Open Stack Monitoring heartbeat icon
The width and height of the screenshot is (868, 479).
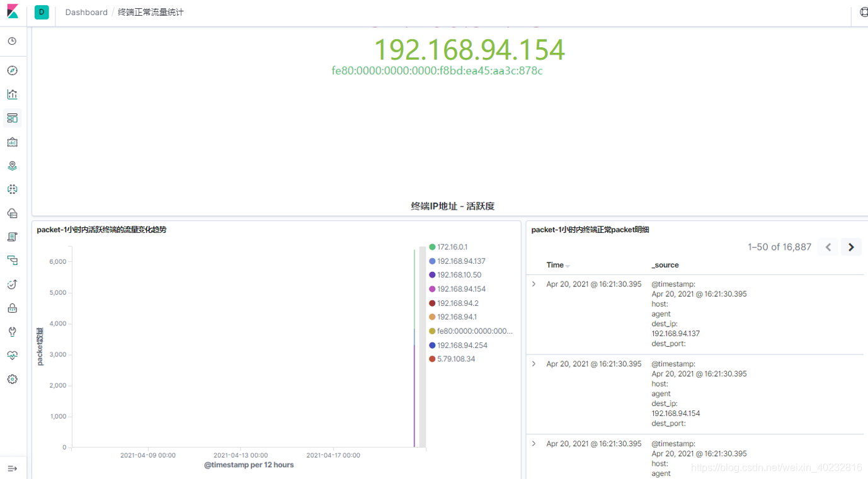(x=12, y=355)
